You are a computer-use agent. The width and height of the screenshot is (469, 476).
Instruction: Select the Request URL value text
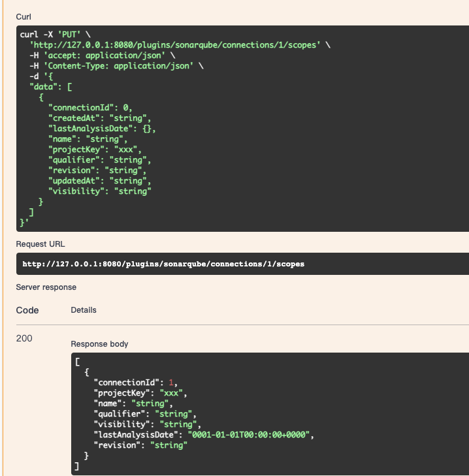coord(163,264)
